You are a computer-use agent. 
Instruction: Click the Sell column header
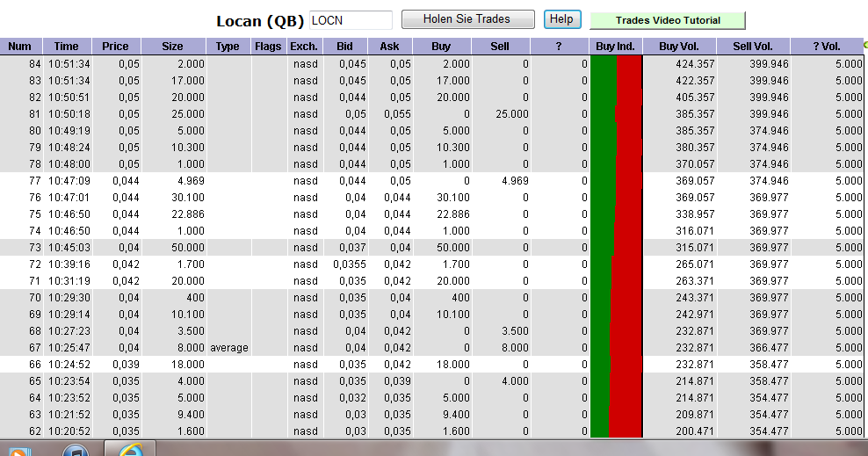tap(500, 46)
